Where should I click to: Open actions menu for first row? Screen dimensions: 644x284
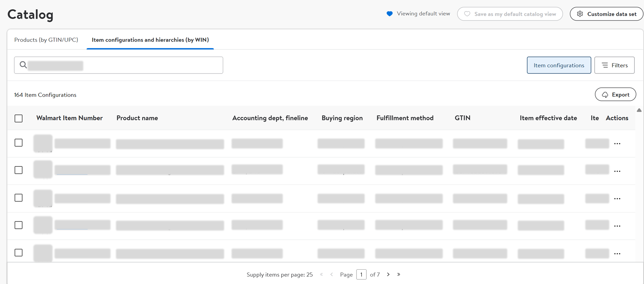click(x=617, y=144)
